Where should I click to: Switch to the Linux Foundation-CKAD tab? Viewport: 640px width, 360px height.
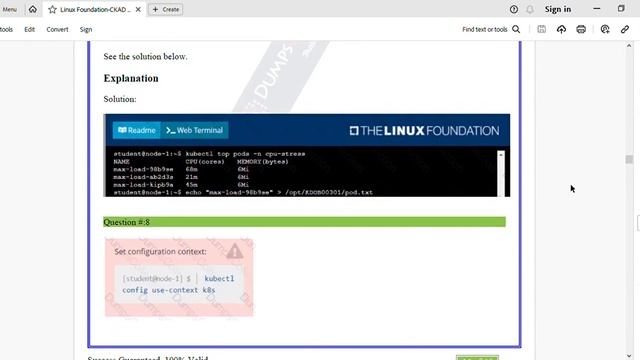pos(95,9)
